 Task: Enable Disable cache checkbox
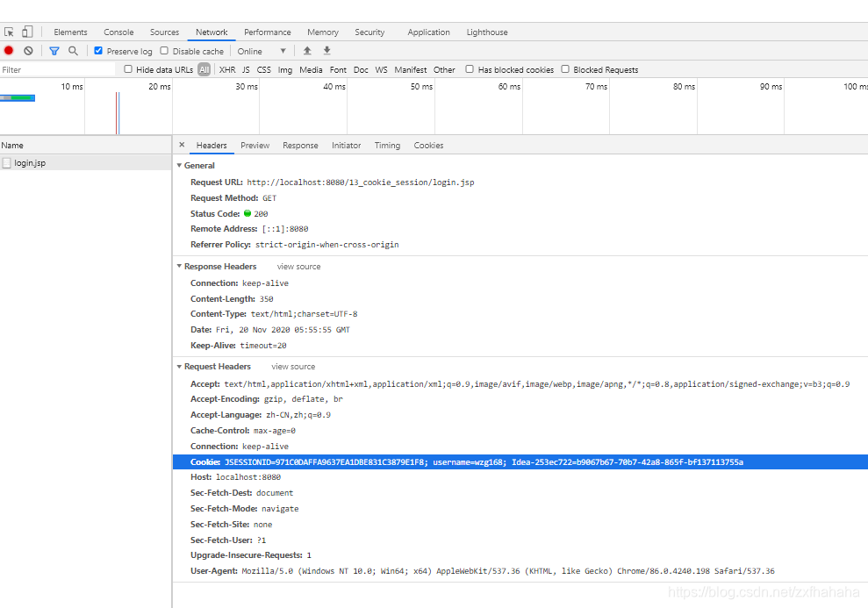pos(164,51)
